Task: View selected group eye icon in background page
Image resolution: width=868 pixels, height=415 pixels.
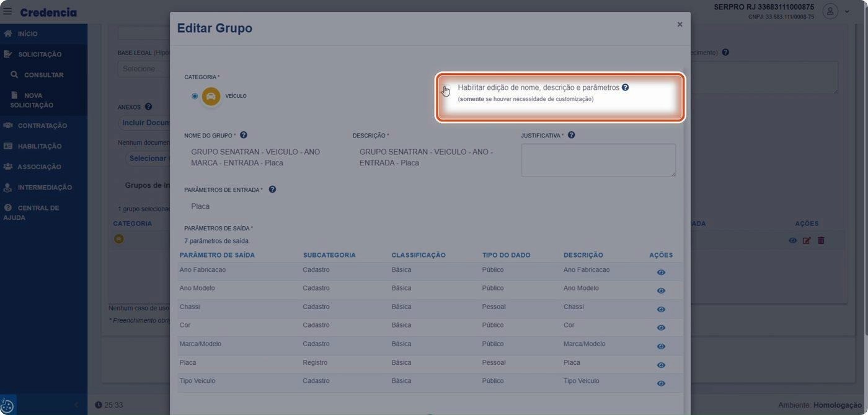Action: pos(792,240)
